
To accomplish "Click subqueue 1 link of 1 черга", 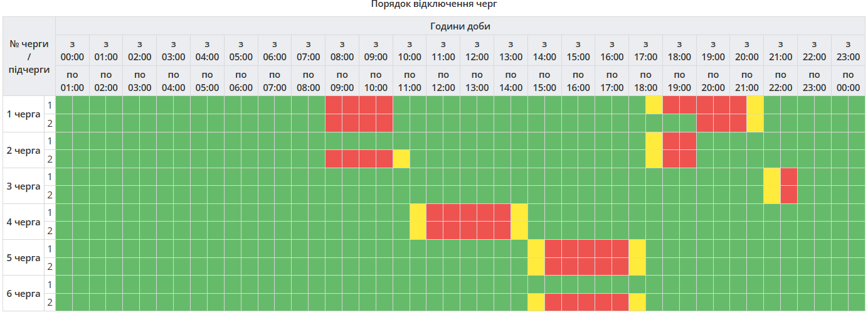I will point(50,105).
